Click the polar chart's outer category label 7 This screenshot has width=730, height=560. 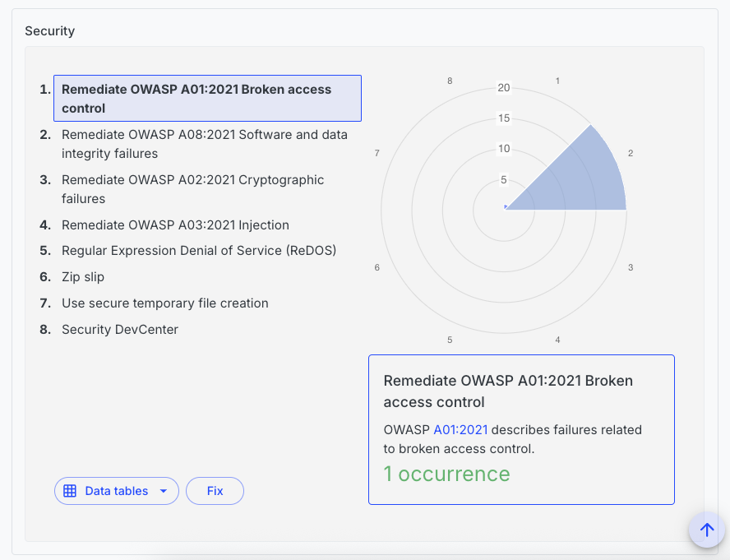377,153
